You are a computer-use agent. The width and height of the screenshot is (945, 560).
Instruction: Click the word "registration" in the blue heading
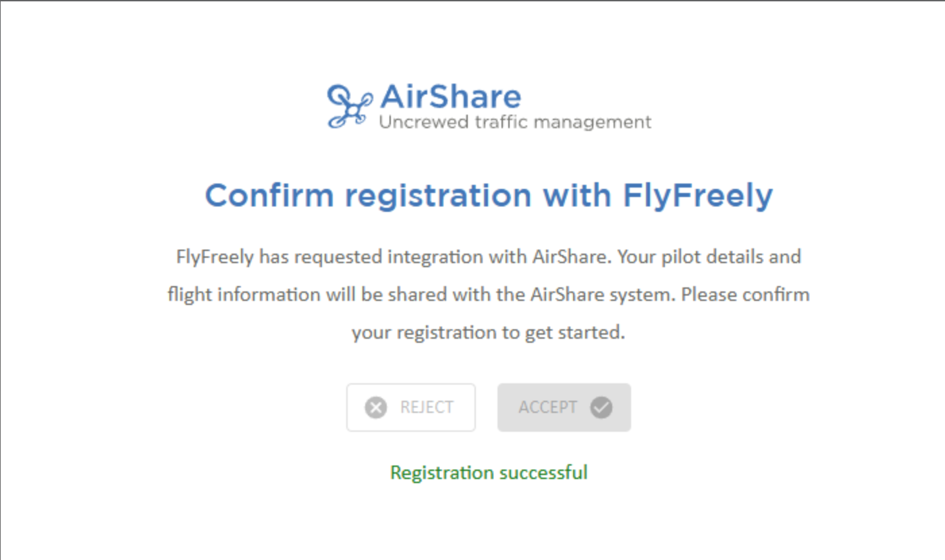coord(439,196)
